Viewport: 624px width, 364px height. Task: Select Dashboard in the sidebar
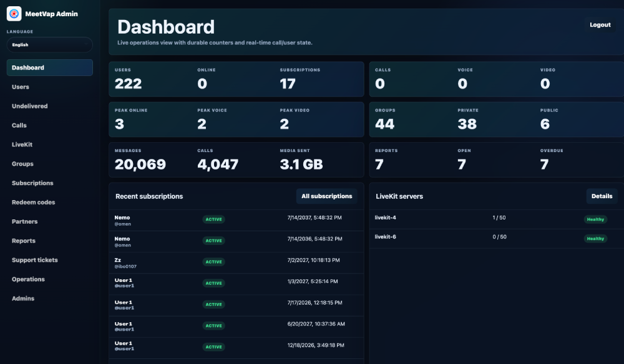coord(50,67)
